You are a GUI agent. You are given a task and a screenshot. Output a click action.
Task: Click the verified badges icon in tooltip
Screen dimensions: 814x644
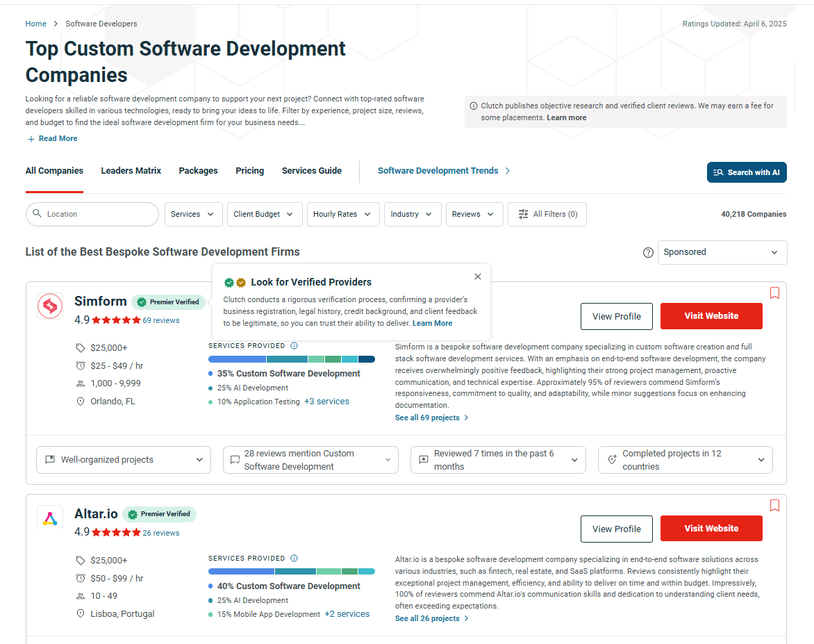235,283
